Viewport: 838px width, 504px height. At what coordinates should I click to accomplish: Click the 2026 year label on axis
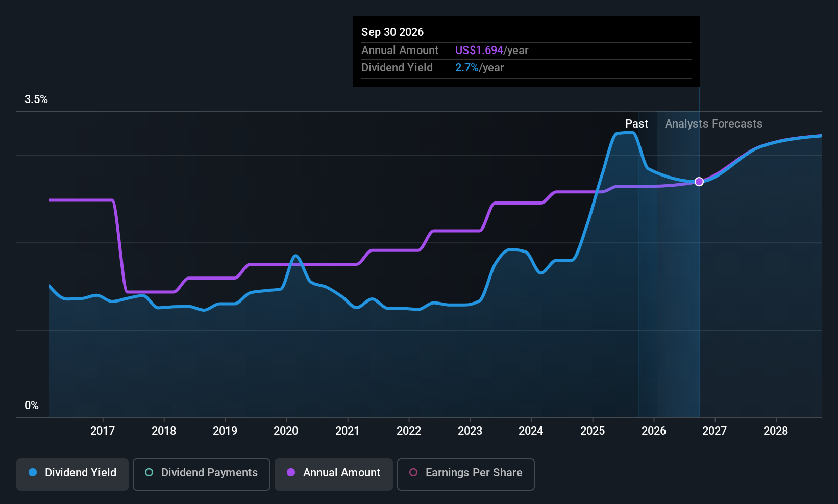654,431
